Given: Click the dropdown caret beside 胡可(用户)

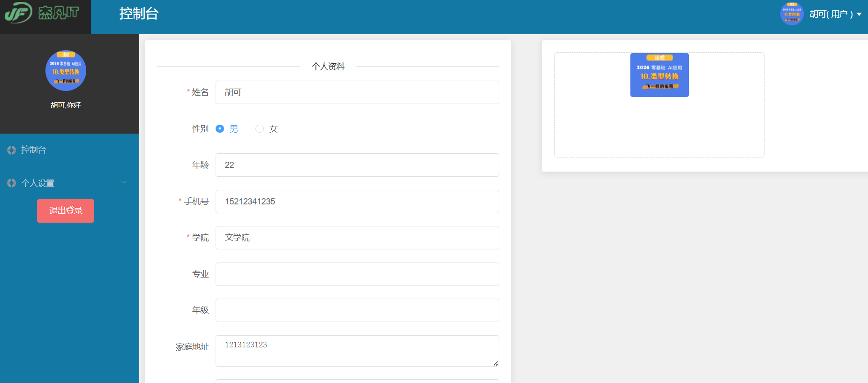Looking at the screenshot, I should (x=859, y=15).
